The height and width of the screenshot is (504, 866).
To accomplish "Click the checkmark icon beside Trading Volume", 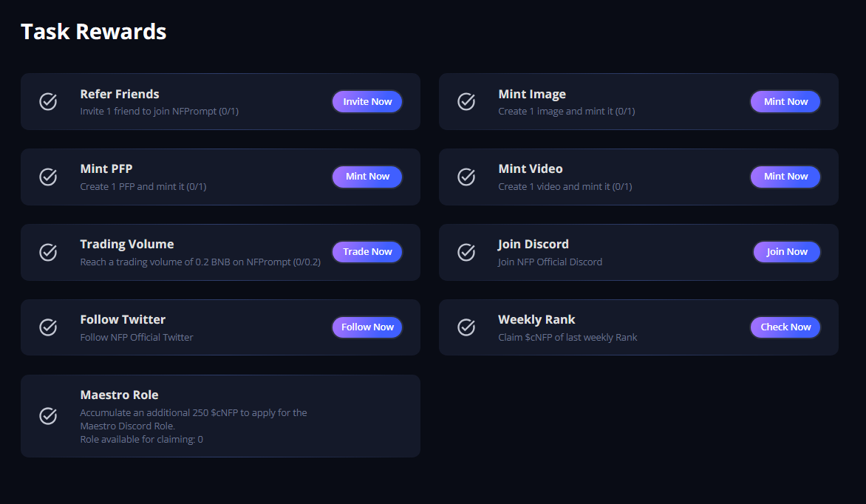I will pyautogui.click(x=48, y=252).
